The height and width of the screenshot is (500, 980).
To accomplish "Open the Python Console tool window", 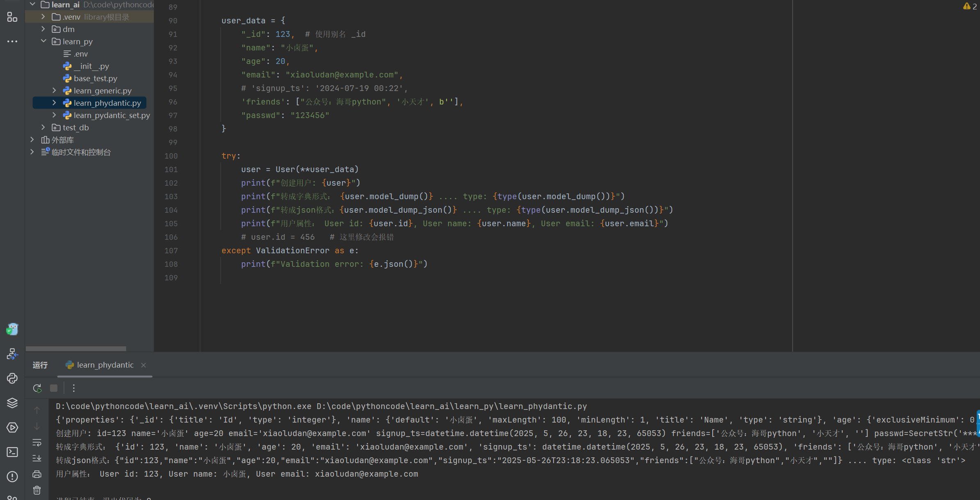I will 12,378.
